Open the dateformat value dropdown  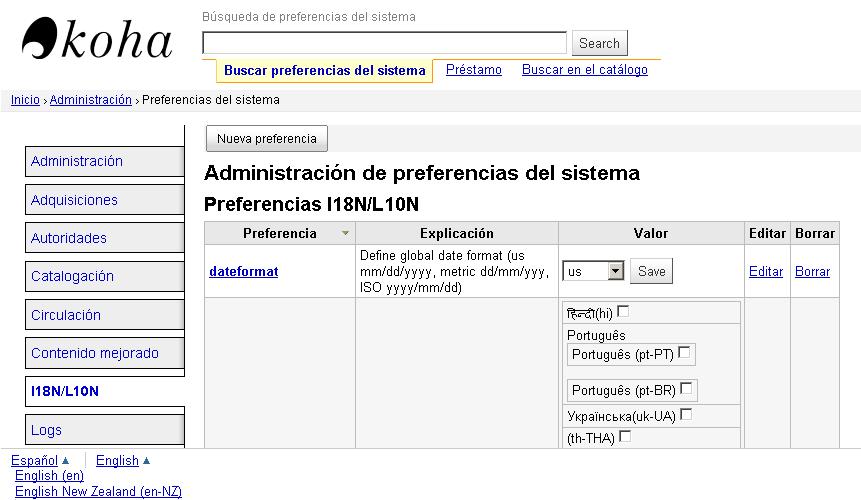point(593,271)
